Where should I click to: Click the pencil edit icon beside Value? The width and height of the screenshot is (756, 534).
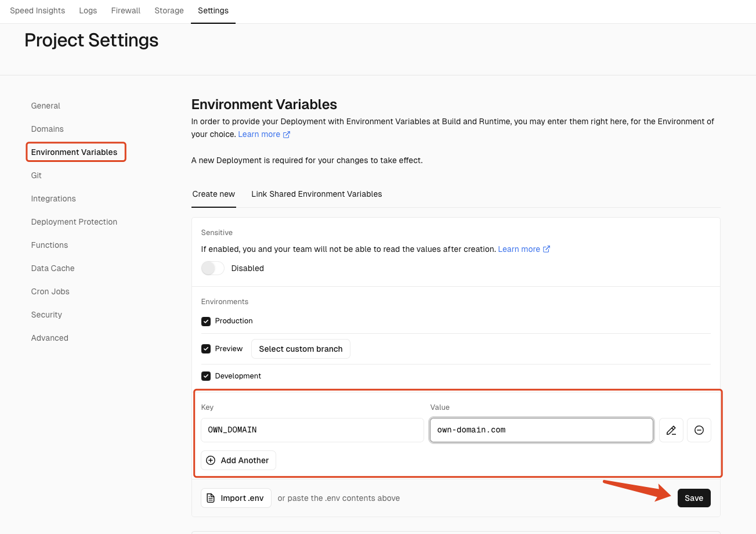[671, 430]
